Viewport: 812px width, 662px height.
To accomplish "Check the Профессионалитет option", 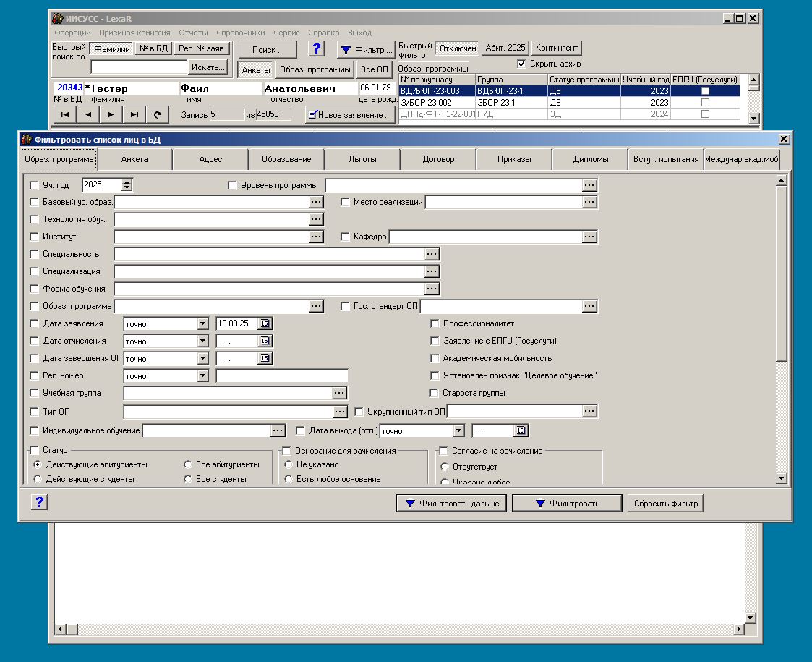I will (x=435, y=323).
